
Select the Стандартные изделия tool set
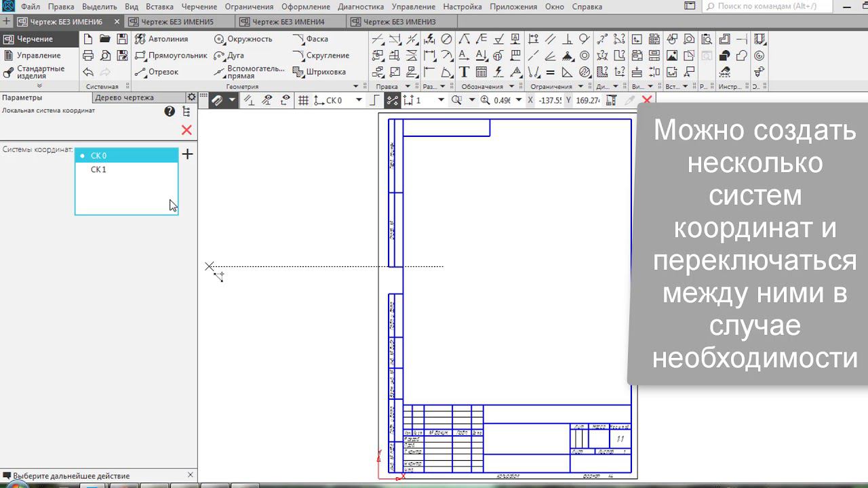[40, 72]
